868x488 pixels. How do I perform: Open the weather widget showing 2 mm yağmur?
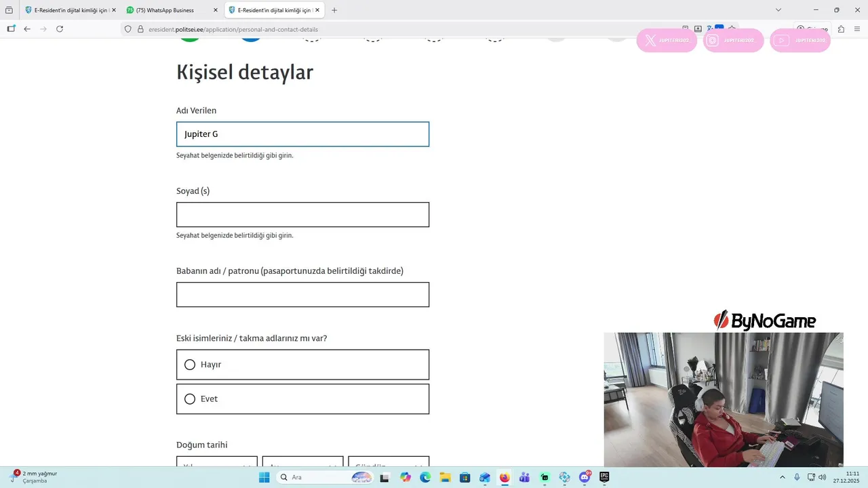coord(34,477)
